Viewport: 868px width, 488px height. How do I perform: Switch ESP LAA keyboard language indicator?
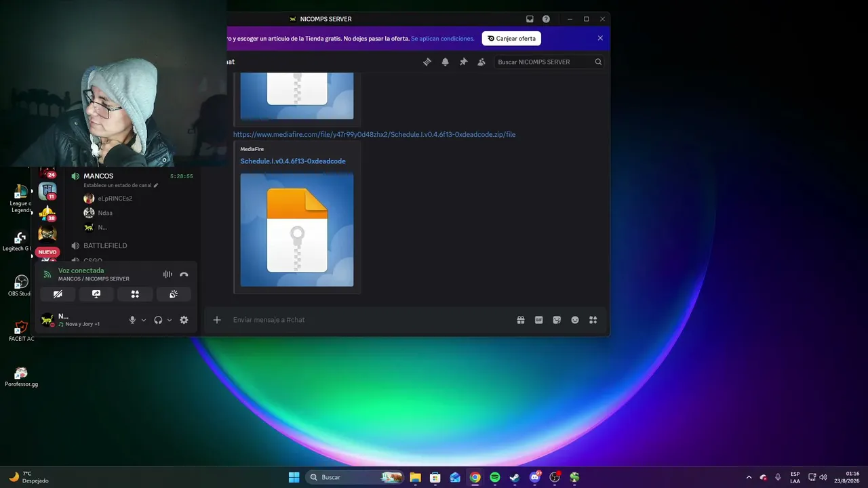pos(795,477)
